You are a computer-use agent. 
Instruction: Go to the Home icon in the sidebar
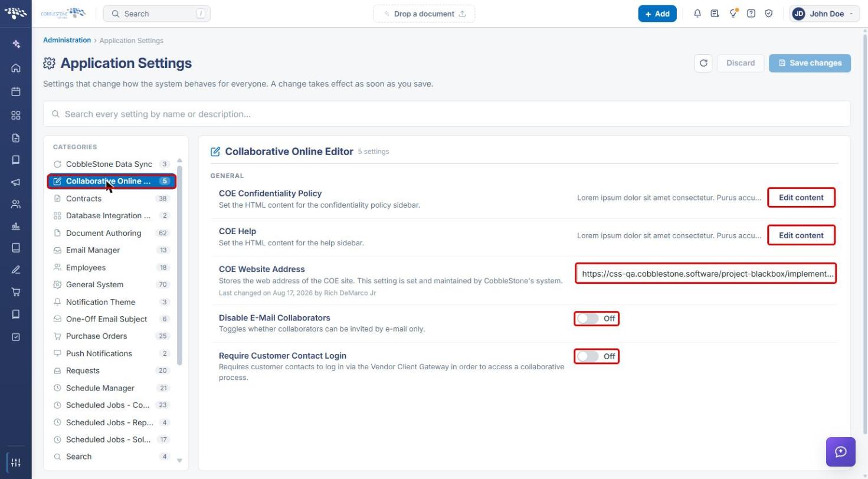[x=16, y=68]
